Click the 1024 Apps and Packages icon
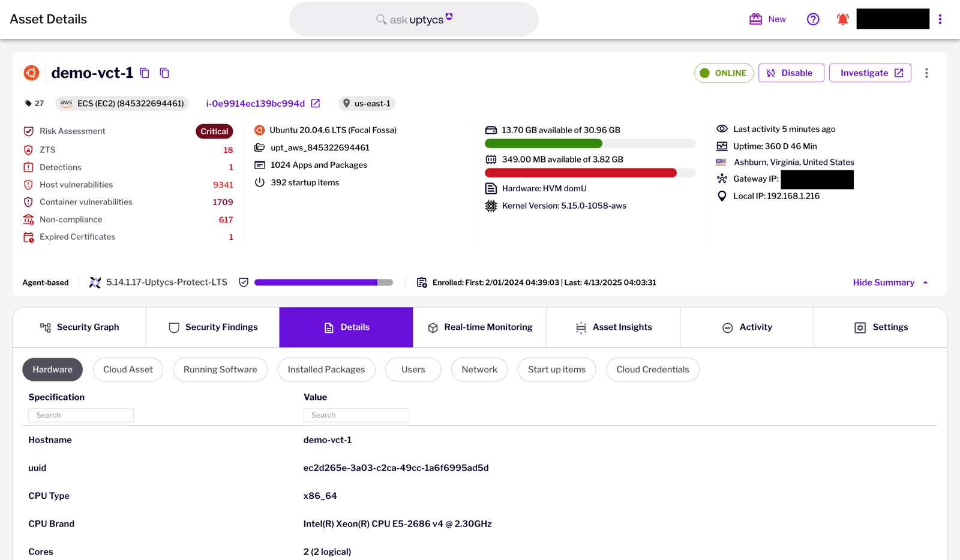This screenshot has height=560, width=960. 260,165
